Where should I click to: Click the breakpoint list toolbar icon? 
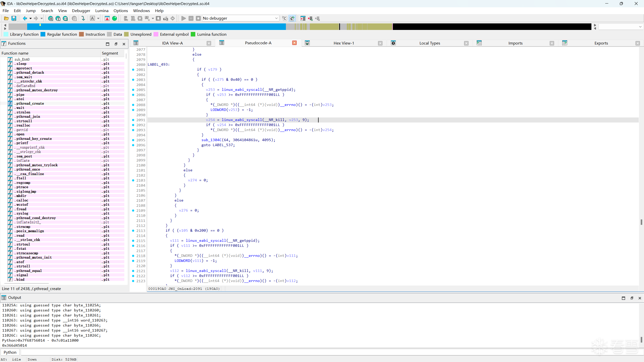(303, 18)
